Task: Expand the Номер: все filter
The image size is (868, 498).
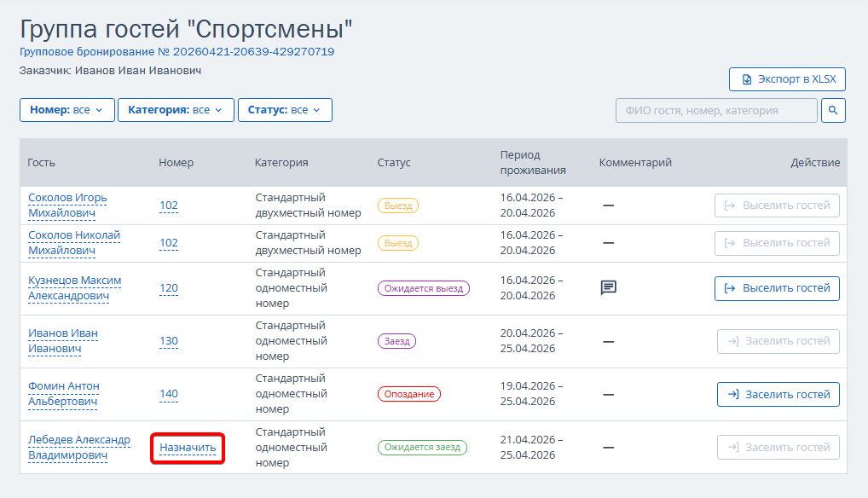Action: click(67, 109)
